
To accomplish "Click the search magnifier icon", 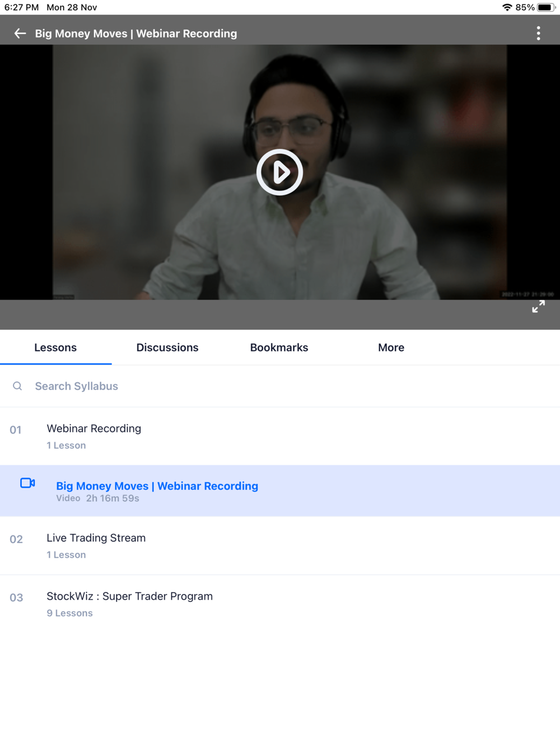I will [17, 386].
